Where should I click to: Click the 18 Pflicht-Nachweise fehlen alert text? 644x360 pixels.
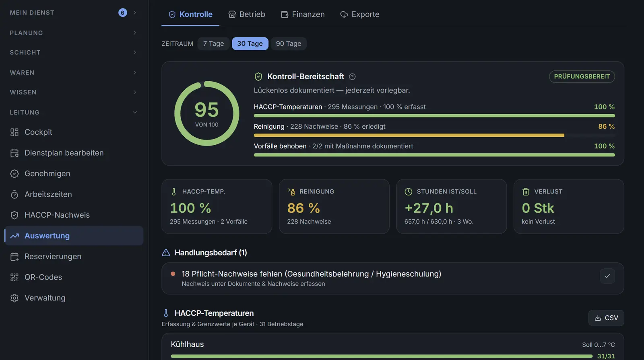point(312,274)
